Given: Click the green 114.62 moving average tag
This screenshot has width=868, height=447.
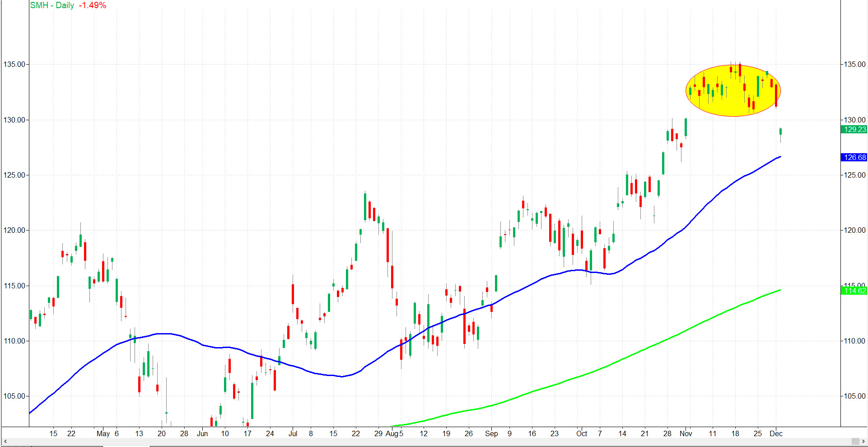Looking at the screenshot, I should click(854, 291).
